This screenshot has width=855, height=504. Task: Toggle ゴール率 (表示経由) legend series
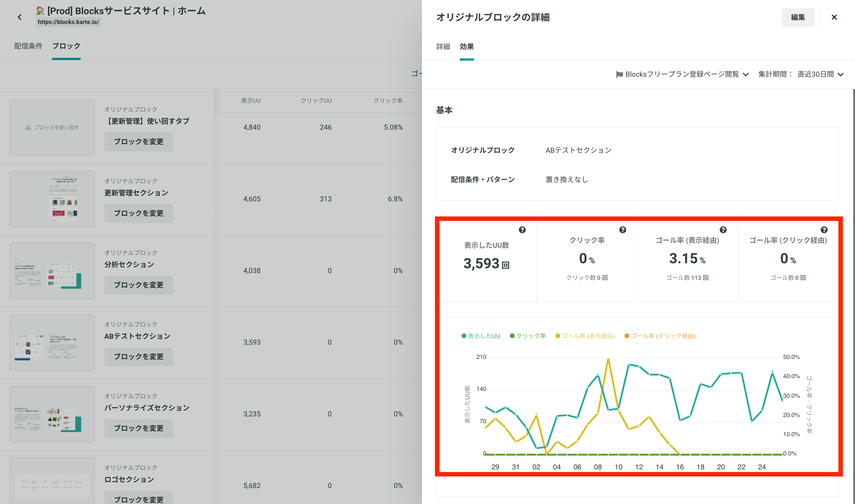click(x=585, y=336)
